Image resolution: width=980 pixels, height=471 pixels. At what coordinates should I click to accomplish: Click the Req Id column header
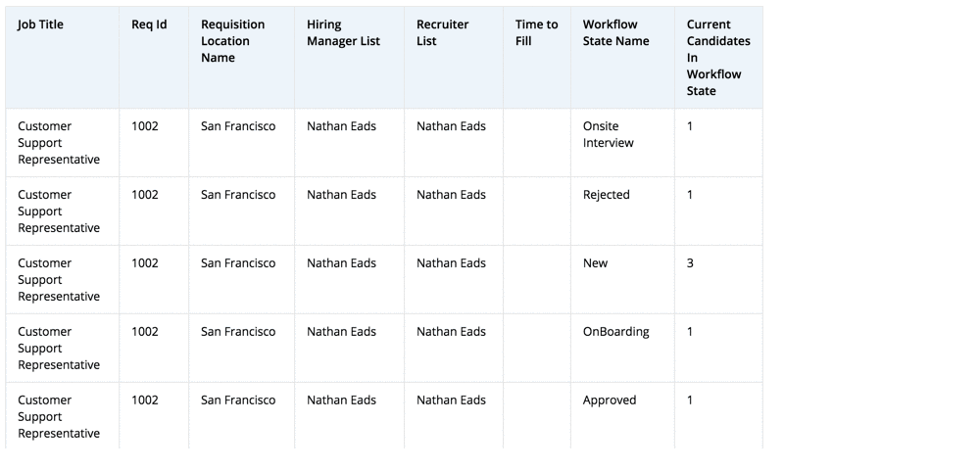(x=149, y=24)
